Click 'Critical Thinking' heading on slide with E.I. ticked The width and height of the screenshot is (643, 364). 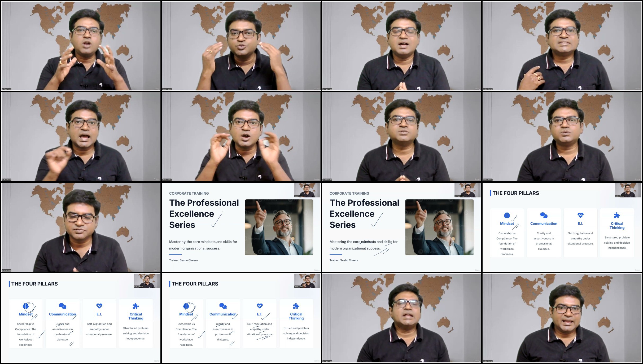296,316
